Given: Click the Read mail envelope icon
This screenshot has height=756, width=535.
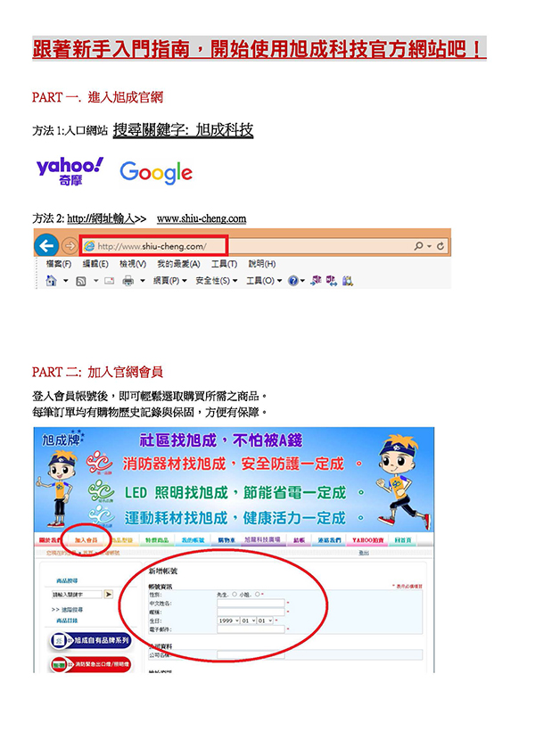Looking at the screenshot, I should pyautogui.click(x=110, y=281).
